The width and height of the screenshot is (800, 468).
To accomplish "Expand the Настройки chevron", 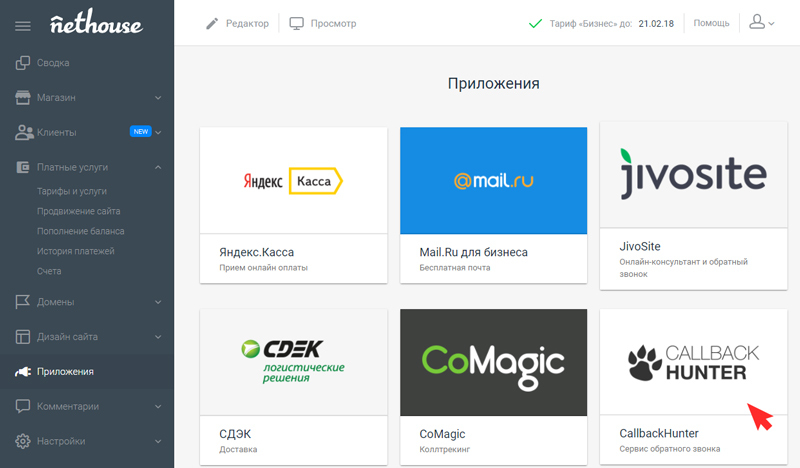I will coord(158,441).
